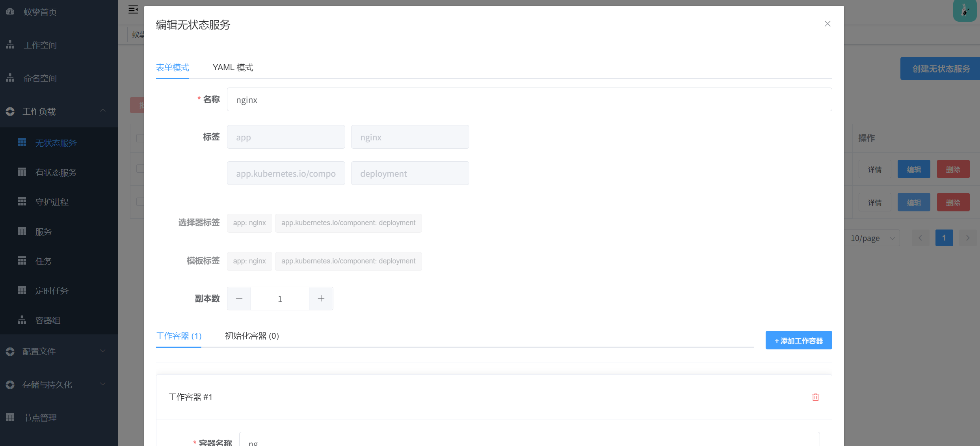Click the hamburger menu collapse icon
Image resolution: width=980 pixels, height=446 pixels.
coord(133,9)
